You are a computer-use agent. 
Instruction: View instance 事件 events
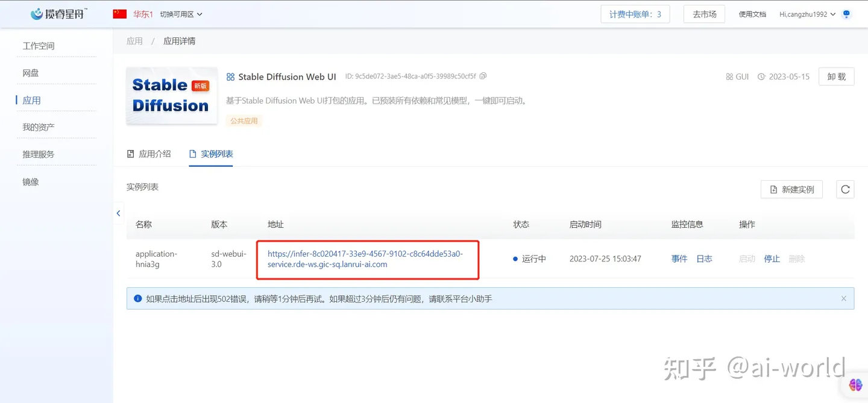[x=679, y=259]
